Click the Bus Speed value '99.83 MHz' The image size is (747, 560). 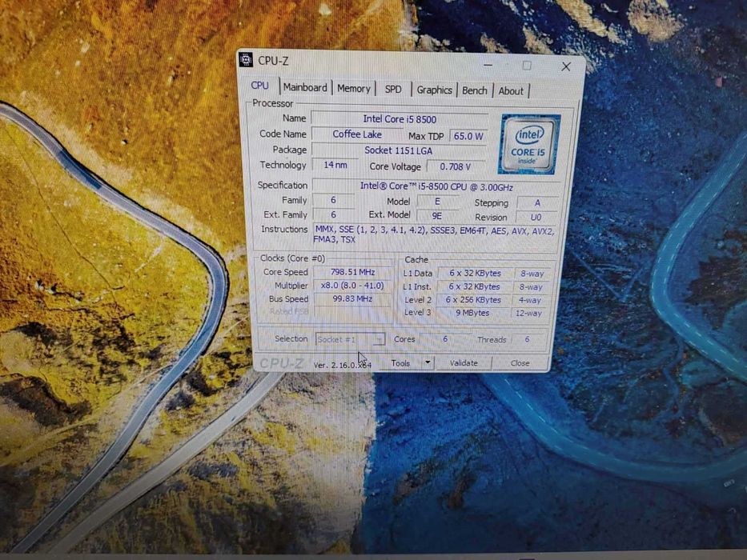tap(352, 298)
